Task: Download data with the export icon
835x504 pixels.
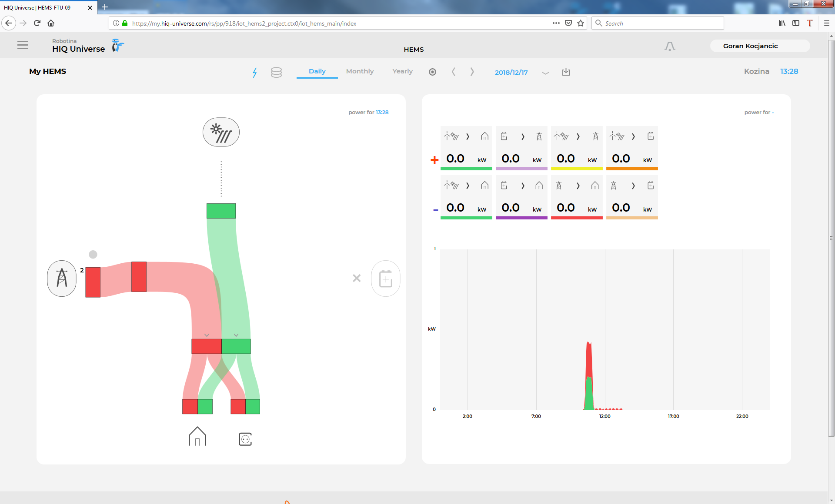Action: click(566, 72)
